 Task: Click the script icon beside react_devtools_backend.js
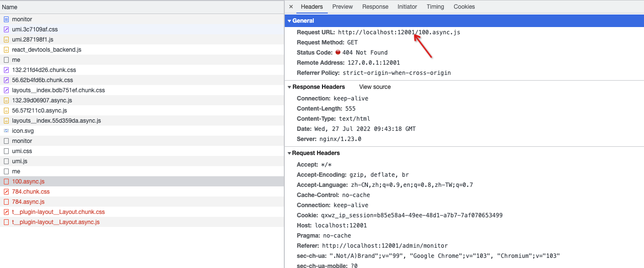pos(6,50)
